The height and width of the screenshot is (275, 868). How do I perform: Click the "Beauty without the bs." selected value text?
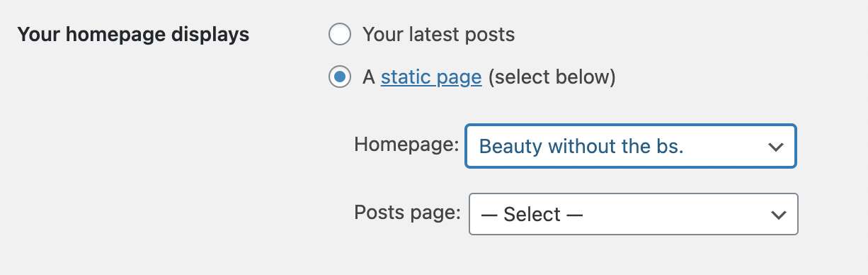tap(586, 147)
